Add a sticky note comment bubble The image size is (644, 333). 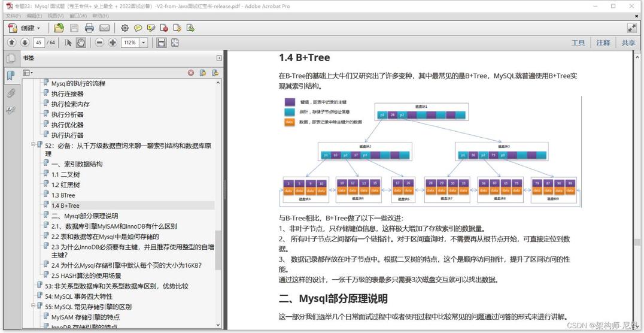tap(138, 28)
